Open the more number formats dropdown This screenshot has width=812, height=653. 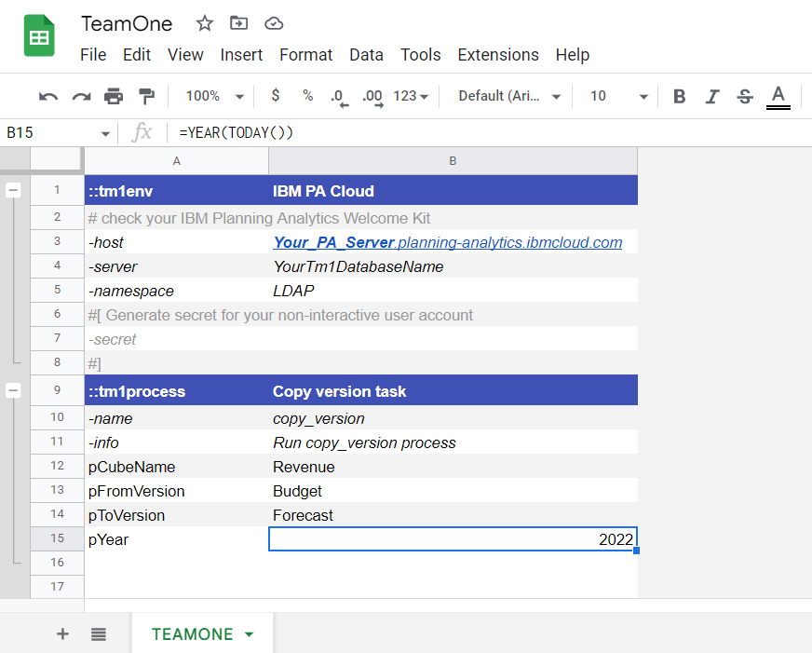tap(411, 96)
